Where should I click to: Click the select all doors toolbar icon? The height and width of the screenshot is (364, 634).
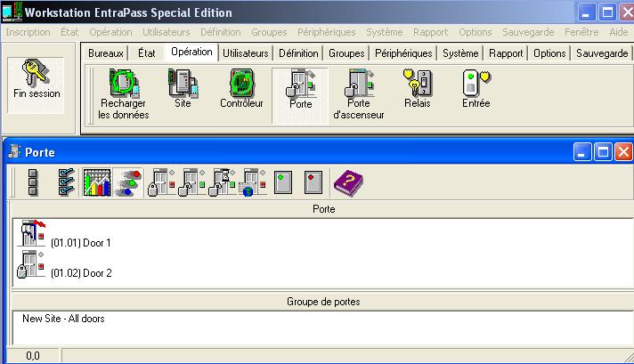pyautogui.click(x=33, y=182)
